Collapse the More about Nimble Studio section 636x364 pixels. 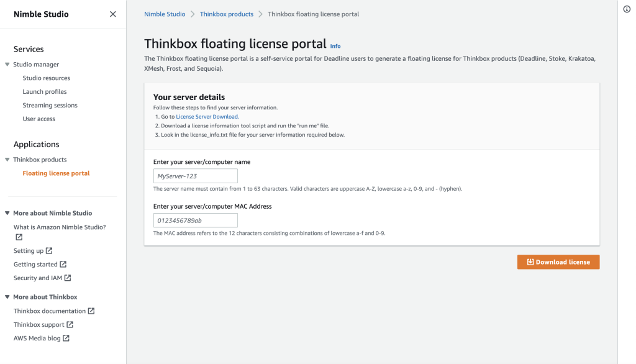point(7,213)
